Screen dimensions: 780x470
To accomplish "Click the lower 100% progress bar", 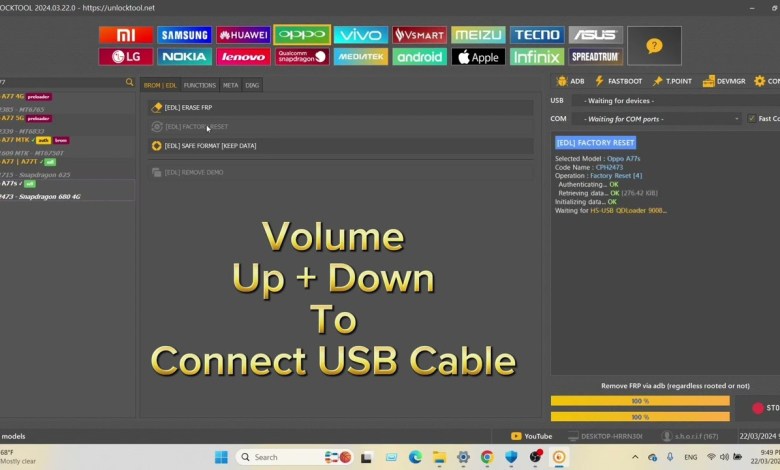I will pos(640,417).
